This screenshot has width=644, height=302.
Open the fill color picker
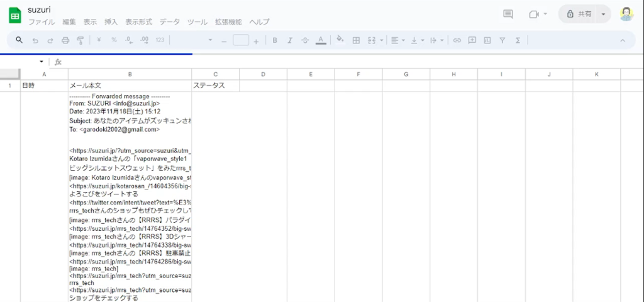(x=340, y=40)
